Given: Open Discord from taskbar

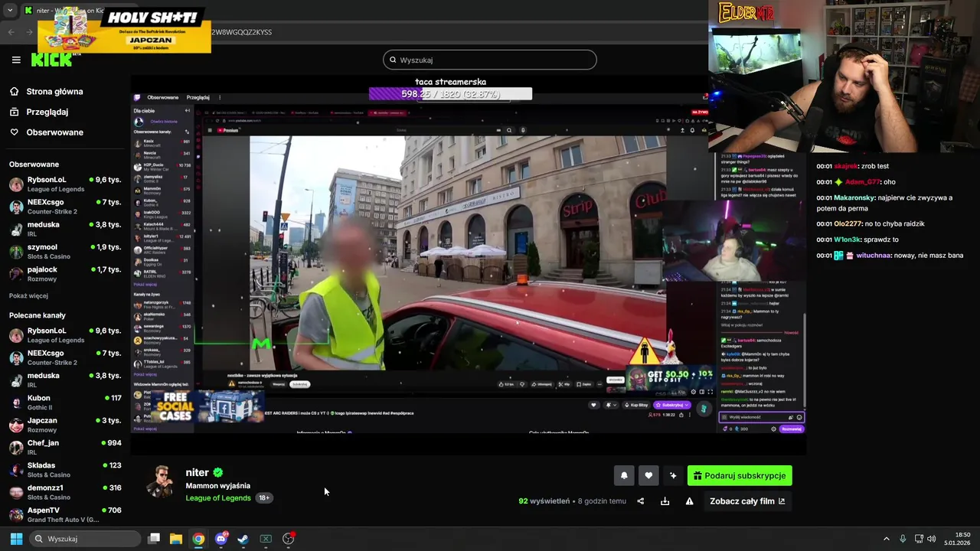Looking at the screenshot, I should click(221, 539).
